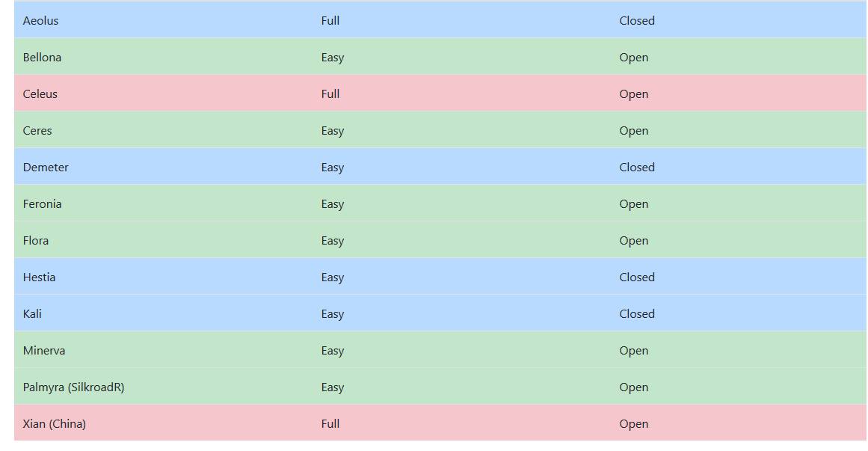868x451 pixels.
Task: Select the Minerva server name
Action: (44, 351)
